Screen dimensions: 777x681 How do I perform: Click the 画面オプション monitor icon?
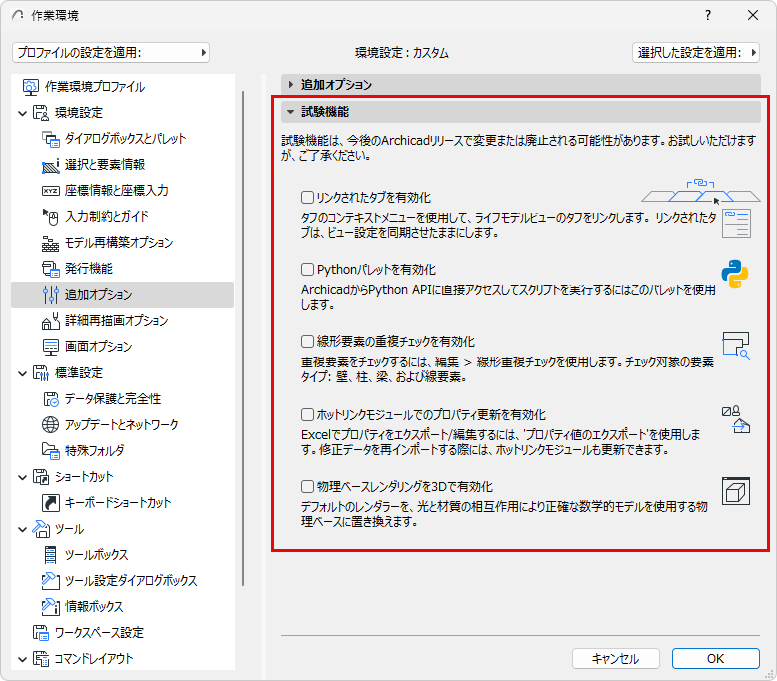pos(51,347)
